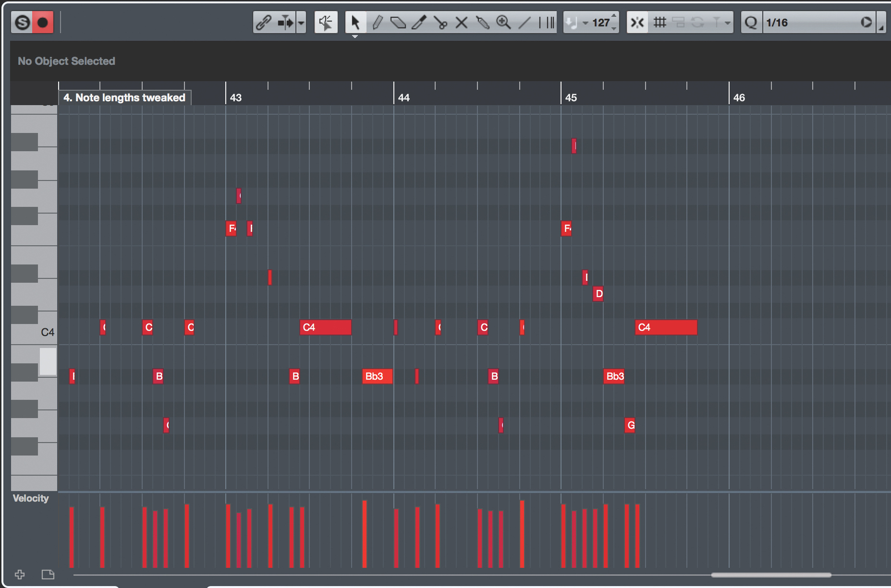Click bar 44 on the ruler
891x588 pixels.
coord(403,97)
